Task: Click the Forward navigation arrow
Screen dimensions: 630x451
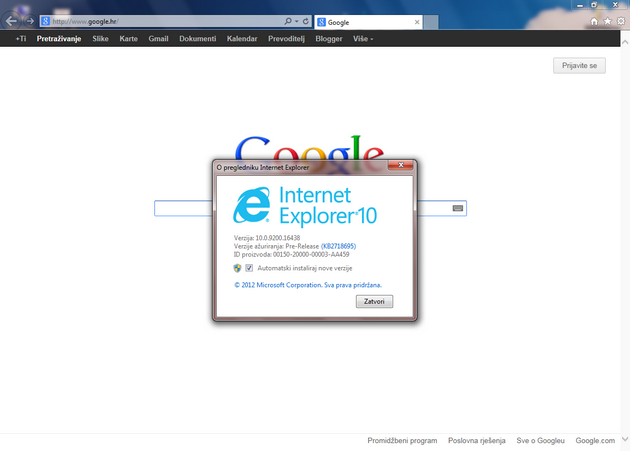Action: pos(30,21)
